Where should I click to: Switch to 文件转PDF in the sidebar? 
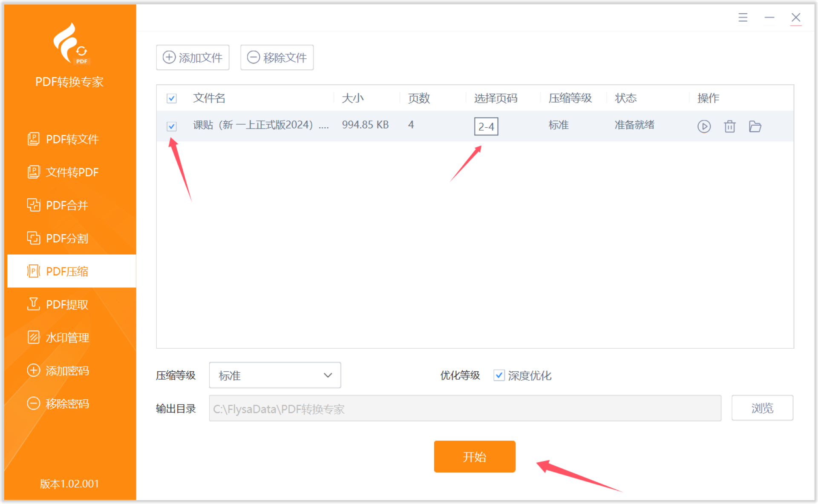(x=72, y=172)
